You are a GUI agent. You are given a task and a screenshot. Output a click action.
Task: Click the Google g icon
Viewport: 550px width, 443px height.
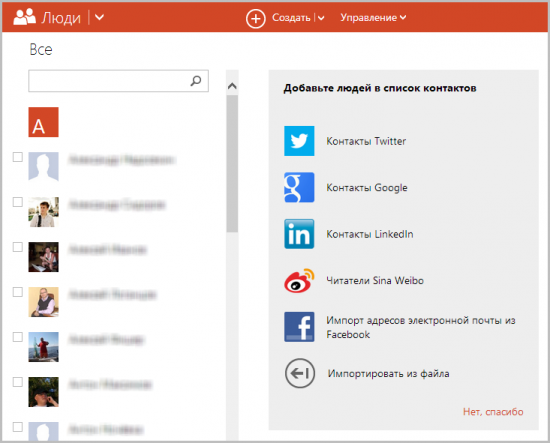click(x=299, y=187)
